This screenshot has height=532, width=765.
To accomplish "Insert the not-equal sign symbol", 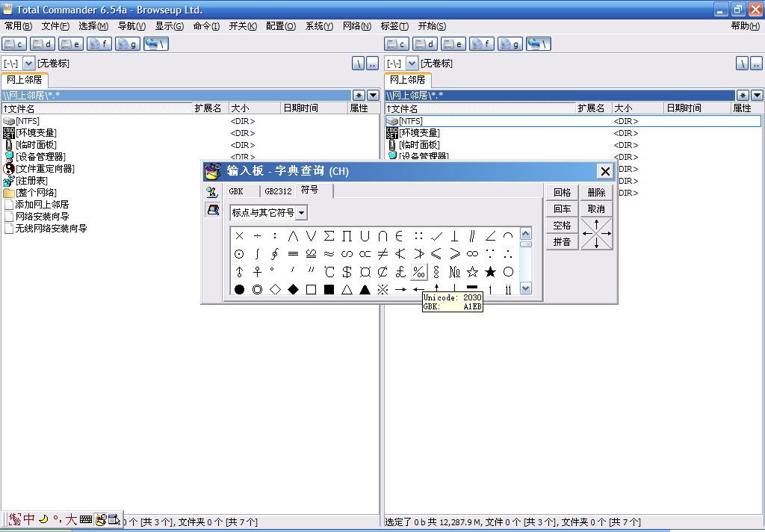I will [x=383, y=254].
